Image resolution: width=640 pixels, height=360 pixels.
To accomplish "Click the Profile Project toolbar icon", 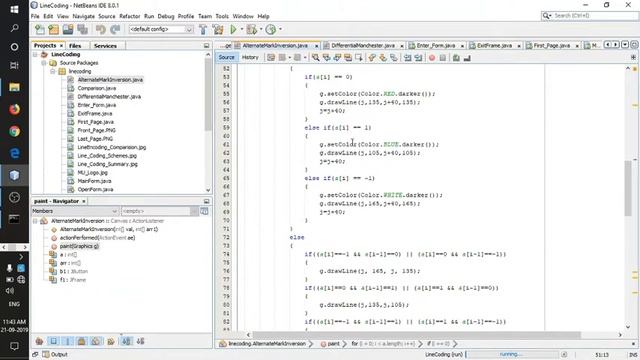I will pos(270,29).
